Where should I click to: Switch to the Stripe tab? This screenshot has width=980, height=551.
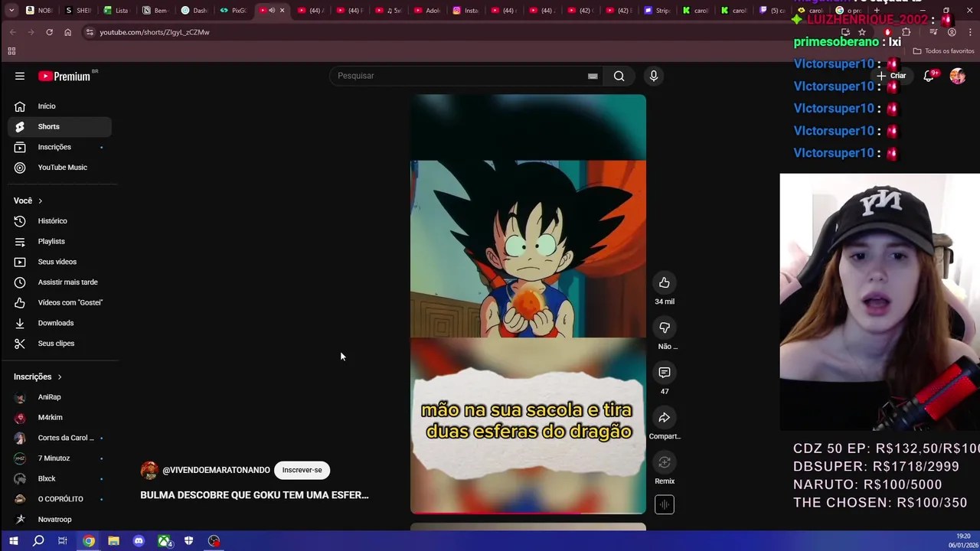657,11
